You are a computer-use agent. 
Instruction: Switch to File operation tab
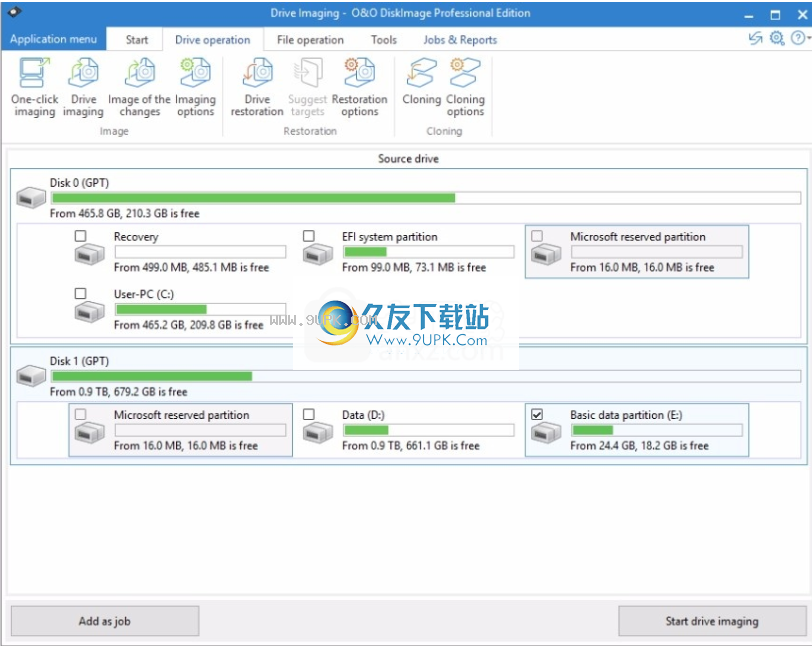tap(310, 40)
